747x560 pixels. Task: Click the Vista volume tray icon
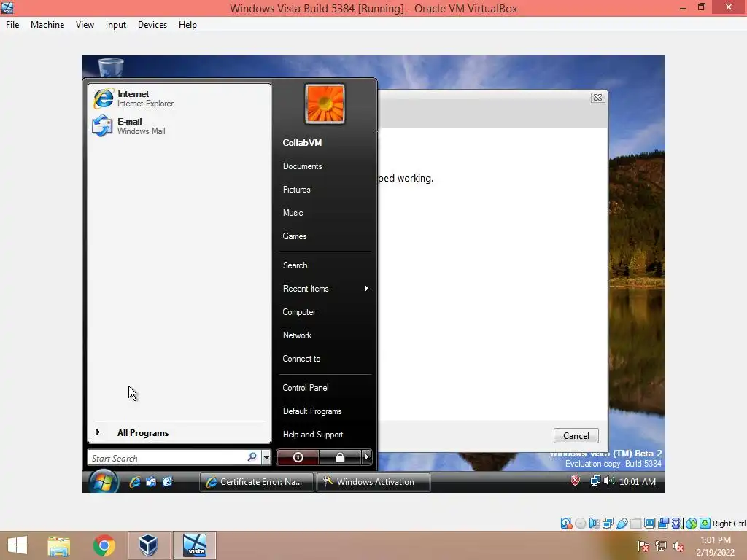click(x=609, y=481)
